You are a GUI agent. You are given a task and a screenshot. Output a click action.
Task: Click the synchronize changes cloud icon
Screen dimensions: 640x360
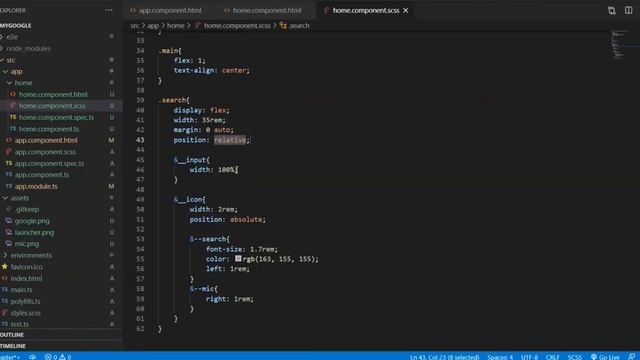coord(33,357)
